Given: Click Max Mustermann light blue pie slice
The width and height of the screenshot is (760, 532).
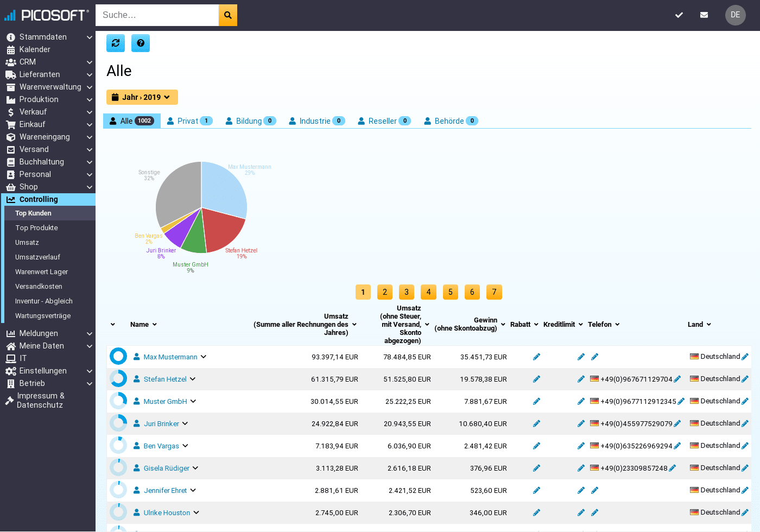Looking at the screenshot, I should click(224, 190).
